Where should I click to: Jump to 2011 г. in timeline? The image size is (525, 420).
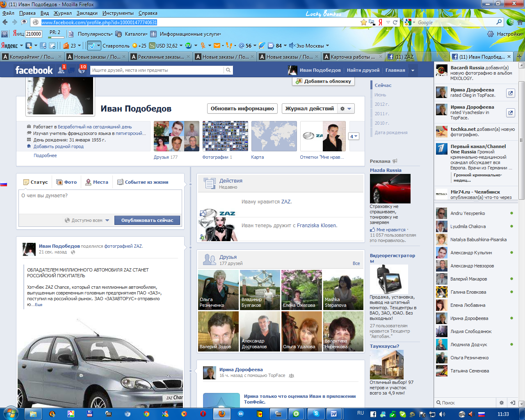[x=381, y=114]
